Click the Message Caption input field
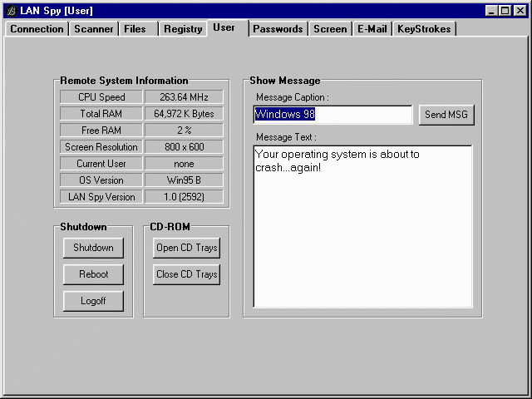 tap(332, 115)
